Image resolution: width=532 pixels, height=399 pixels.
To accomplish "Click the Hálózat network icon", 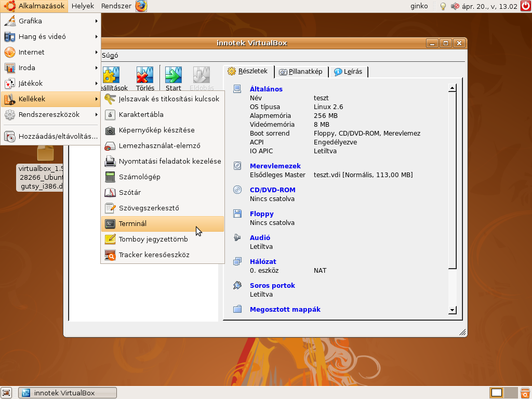I will tap(237, 261).
